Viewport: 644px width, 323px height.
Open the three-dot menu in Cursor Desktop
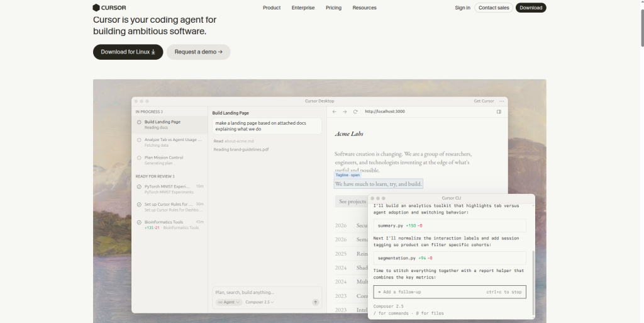(x=501, y=101)
